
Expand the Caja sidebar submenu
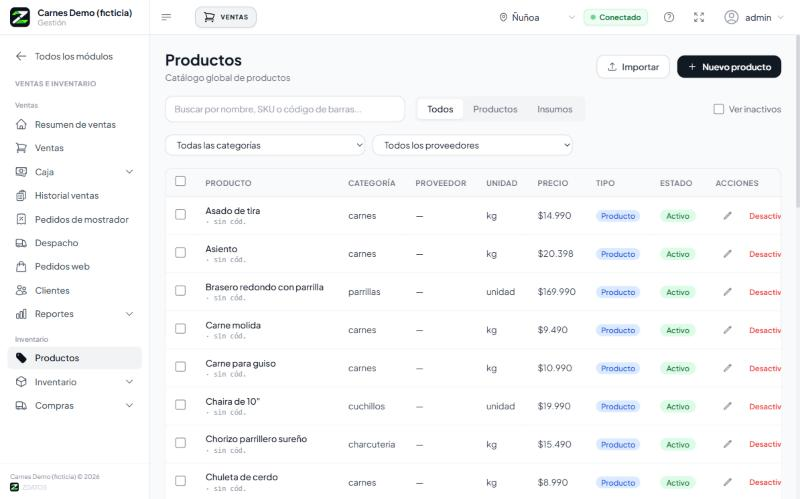(x=130, y=172)
